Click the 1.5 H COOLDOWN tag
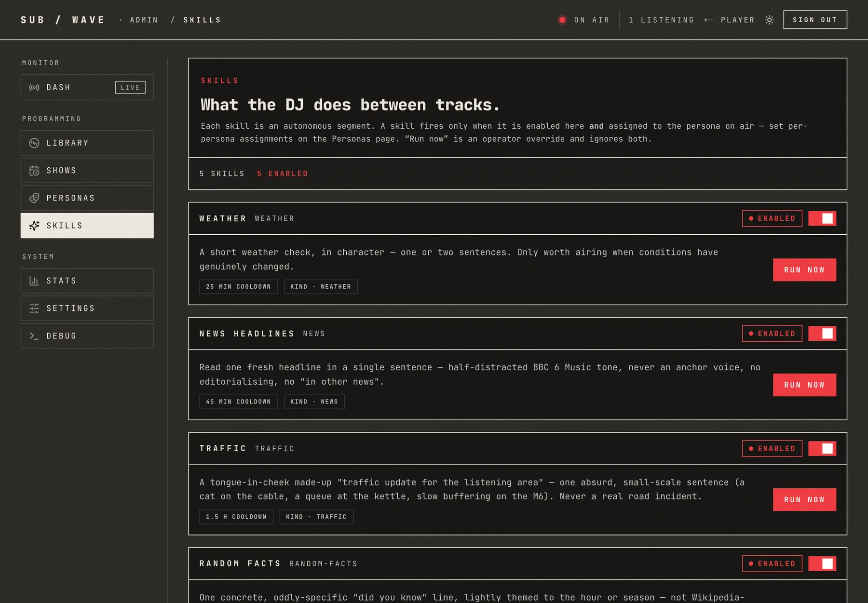Image resolution: width=868 pixels, height=603 pixels. (236, 517)
